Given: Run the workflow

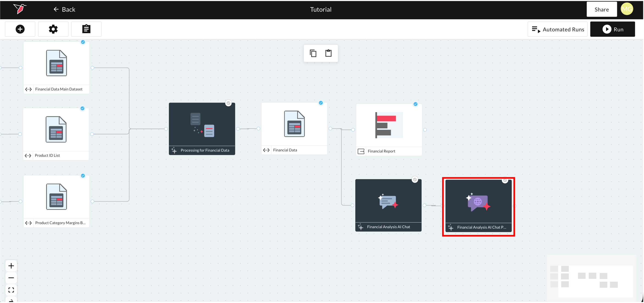Looking at the screenshot, I should pyautogui.click(x=612, y=29).
